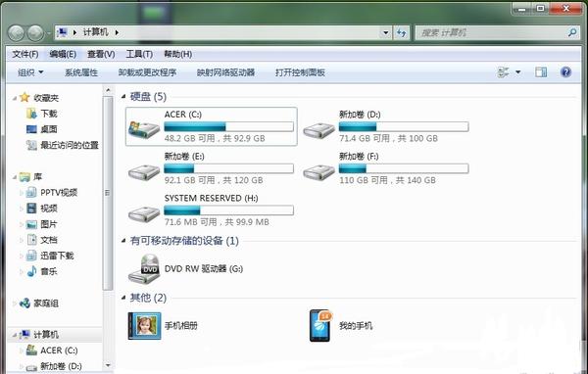Collapse the 有可移动存储的设备 group

pos(123,241)
